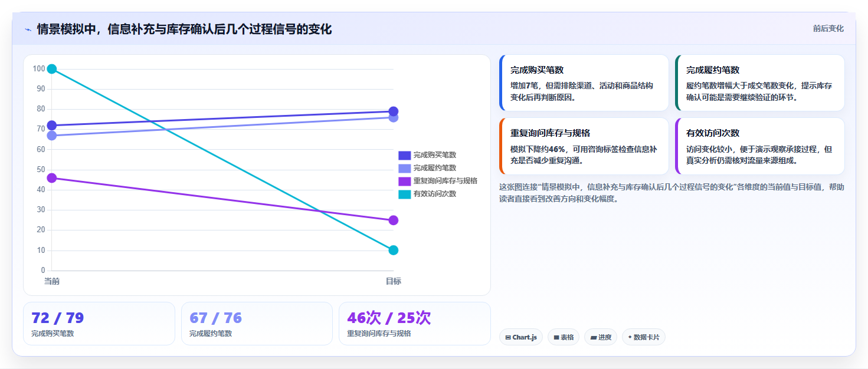Toggle 重复询问库存与规格 legend color box
The height and width of the screenshot is (369, 868).
point(404,181)
